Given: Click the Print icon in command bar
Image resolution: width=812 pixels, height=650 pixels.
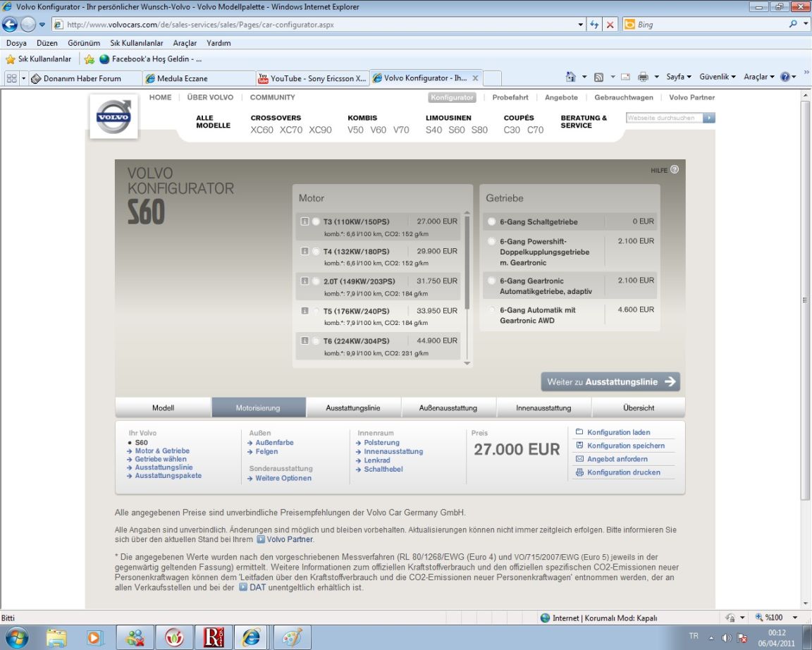Looking at the screenshot, I should (x=643, y=77).
